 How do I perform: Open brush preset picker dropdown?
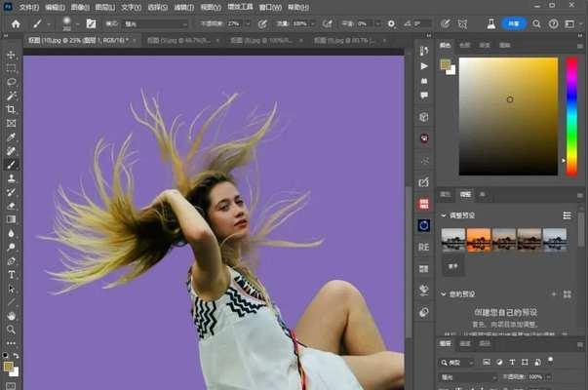tap(77, 24)
